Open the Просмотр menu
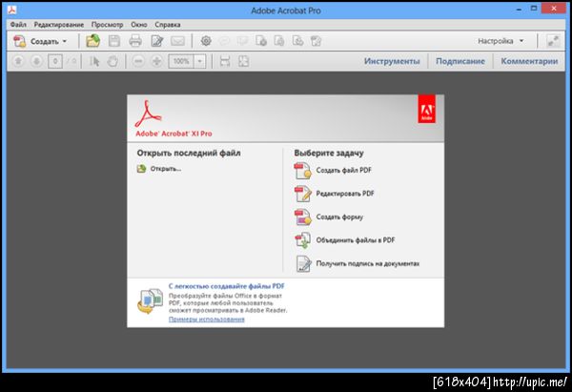 [107, 25]
